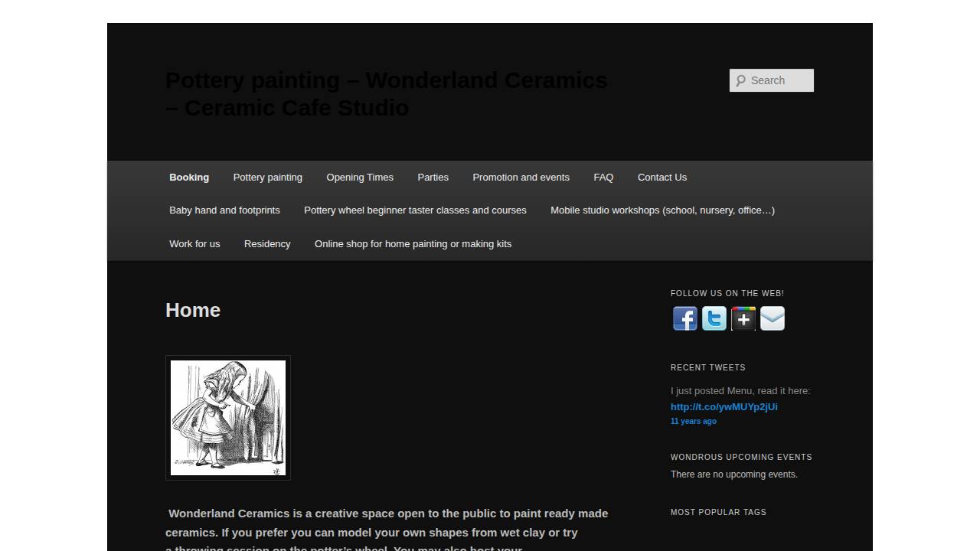Image resolution: width=980 pixels, height=551 pixels.
Task: Select FAQ in navigation menu
Action: click(603, 178)
